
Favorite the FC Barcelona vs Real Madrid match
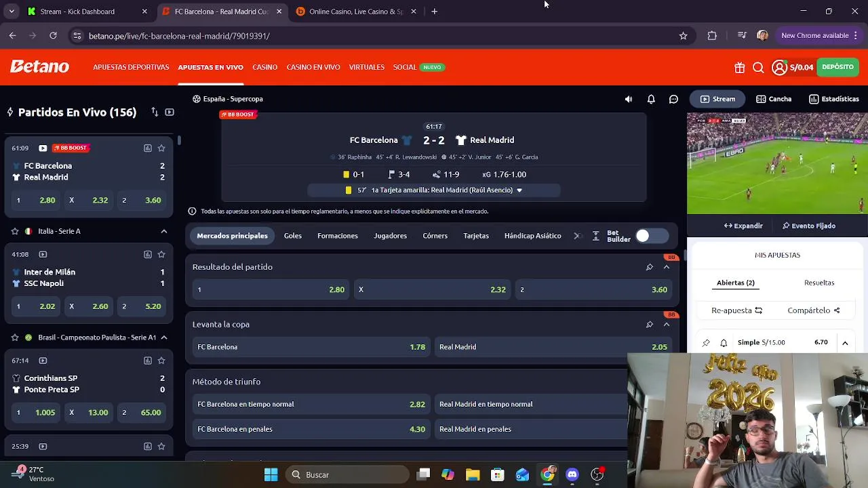(x=161, y=148)
